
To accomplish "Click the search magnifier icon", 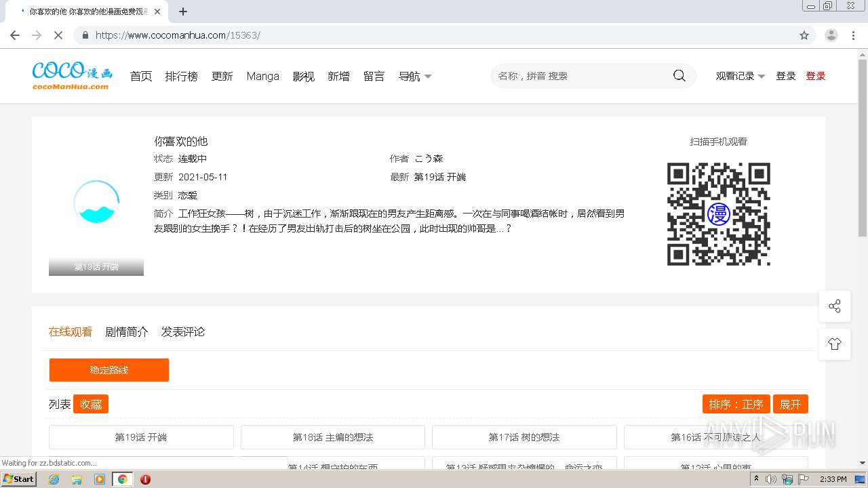I will click(679, 76).
